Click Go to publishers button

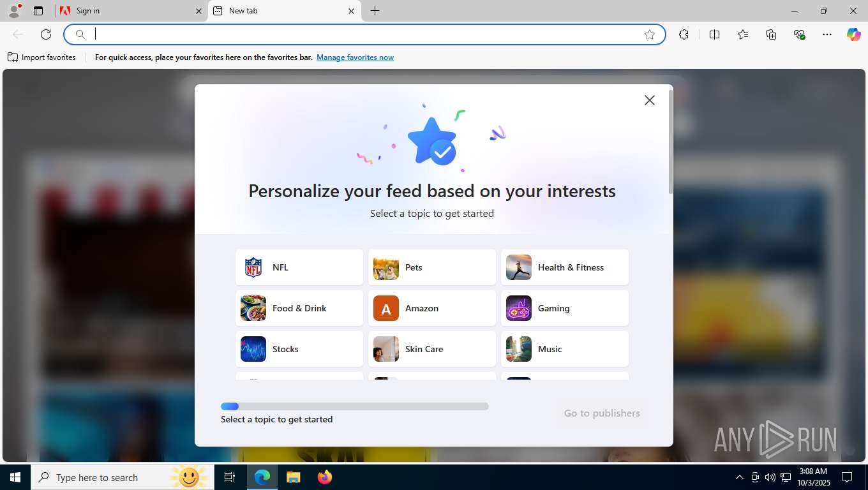click(x=602, y=413)
